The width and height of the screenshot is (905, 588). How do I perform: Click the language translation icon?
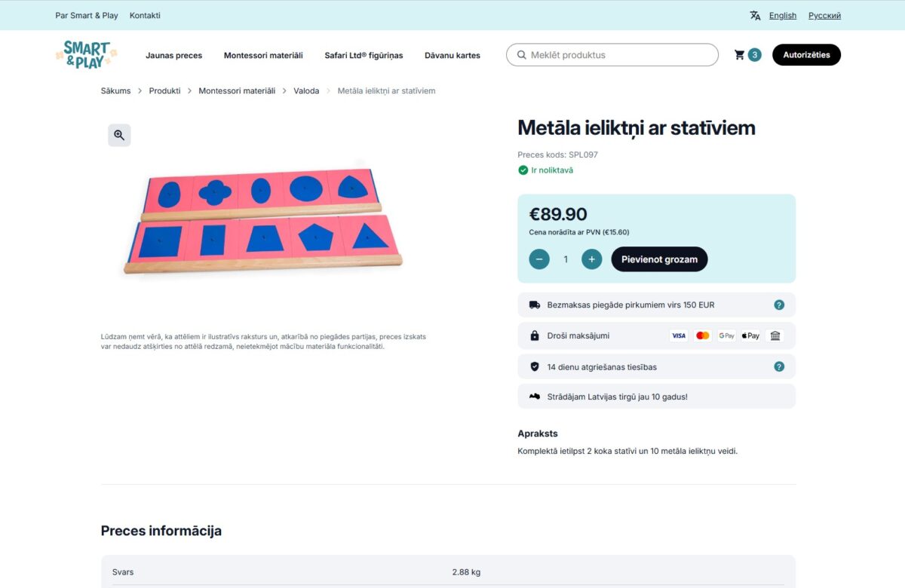(754, 15)
